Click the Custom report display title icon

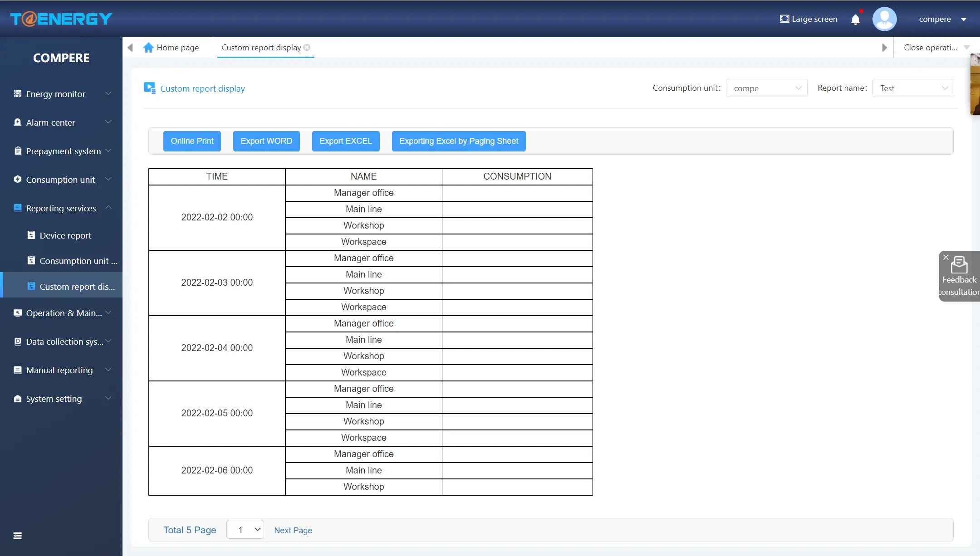[150, 88]
